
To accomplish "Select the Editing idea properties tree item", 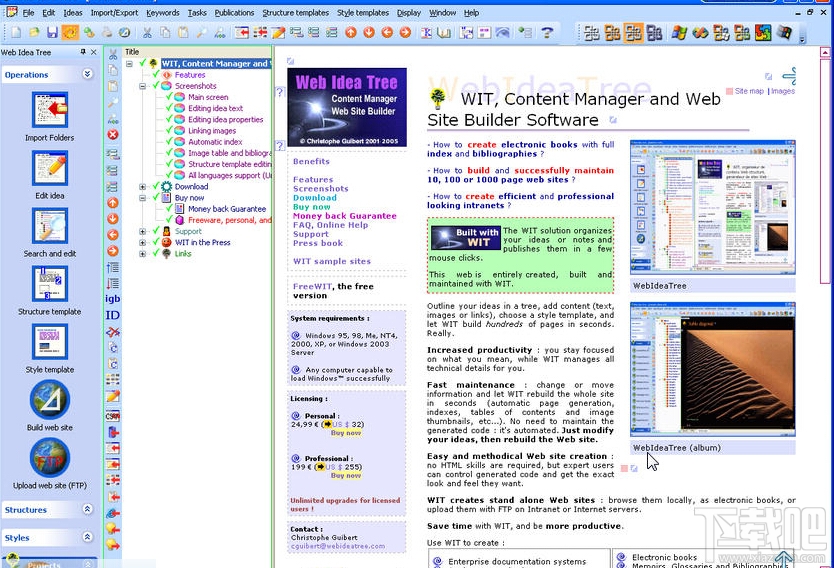I will coord(226,119).
